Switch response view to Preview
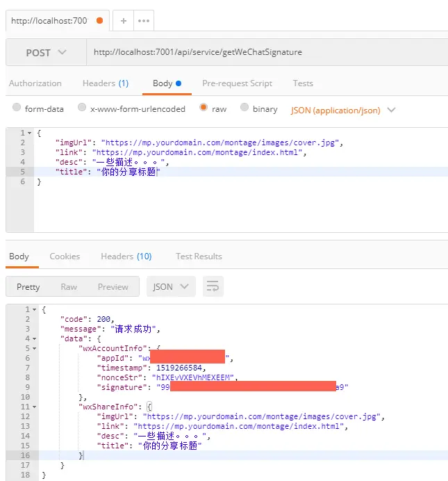Screen dimensions: 448x481 pos(113,287)
